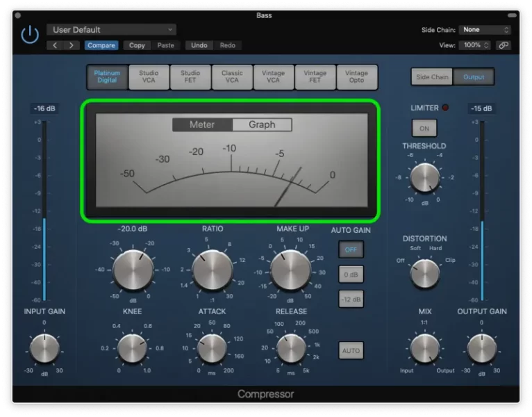The width and height of the screenshot is (532, 417).
Task: Show the Graph display view
Action: pyautogui.click(x=262, y=124)
